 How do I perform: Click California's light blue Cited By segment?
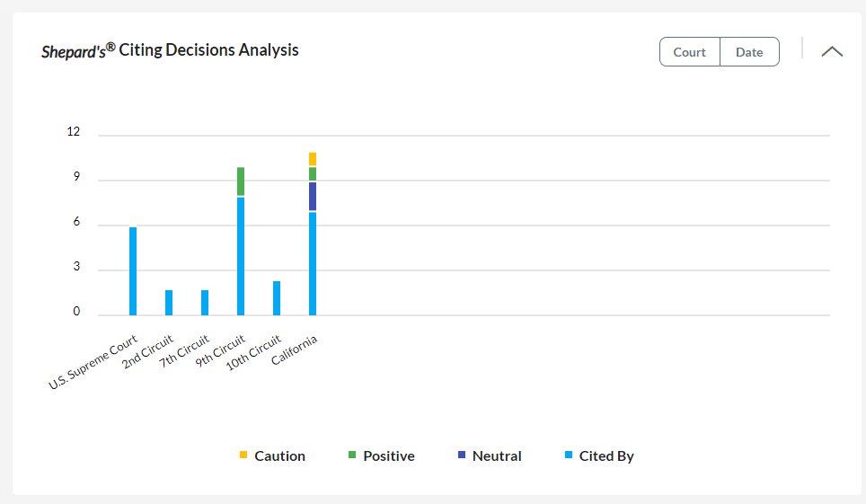point(313,263)
